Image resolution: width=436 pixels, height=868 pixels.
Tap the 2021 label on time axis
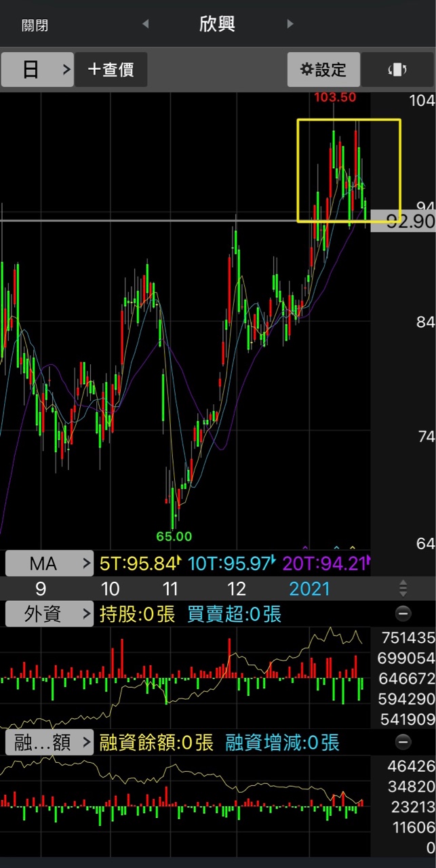[310, 589]
